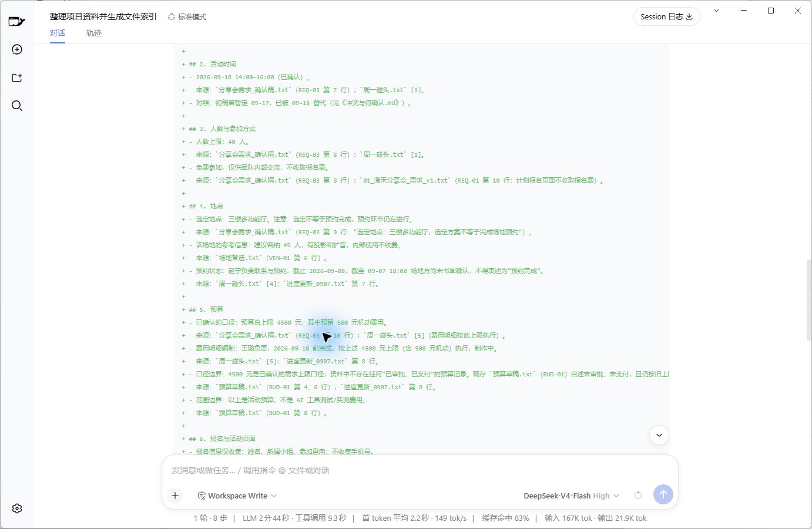Click the heading '## 3. 人数与参加方式'
The height and width of the screenshot is (529, 812).
pyautogui.click(x=222, y=129)
